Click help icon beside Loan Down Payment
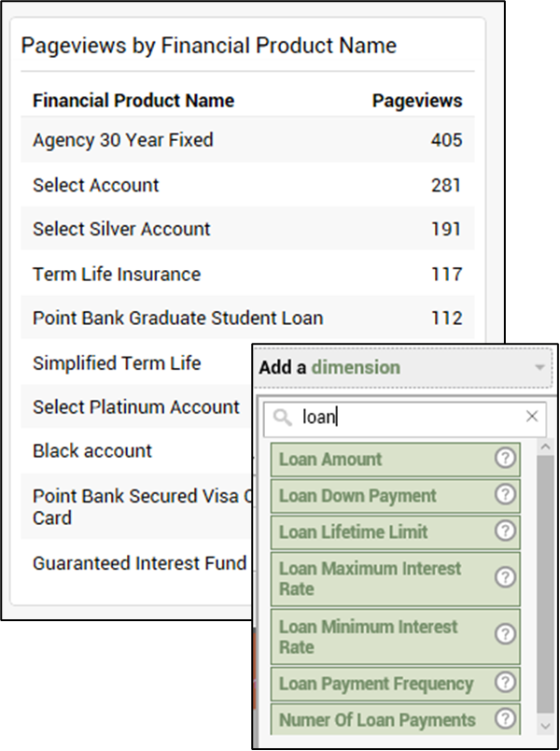560x751 pixels. (x=505, y=495)
